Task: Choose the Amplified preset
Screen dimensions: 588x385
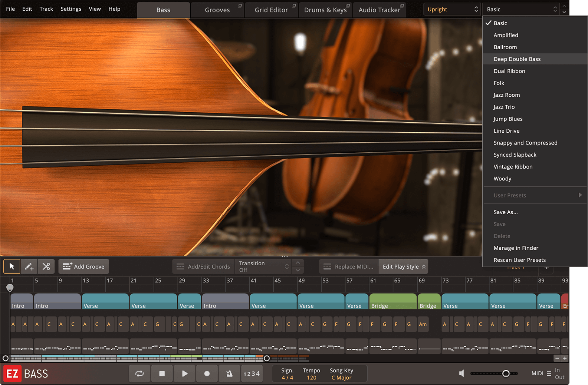Action: click(x=535, y=35)
